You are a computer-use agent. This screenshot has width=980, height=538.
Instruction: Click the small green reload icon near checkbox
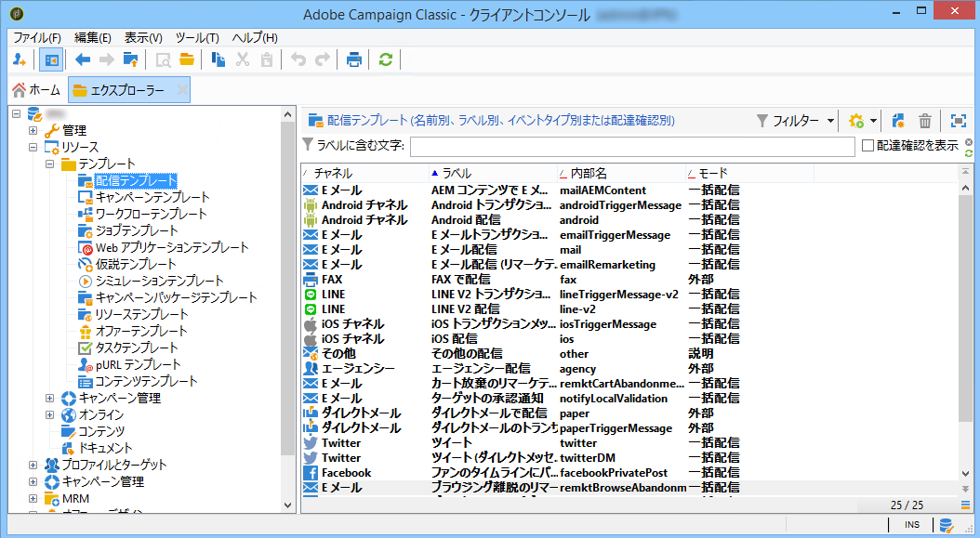pyautogui.click(x=968, y=153)
